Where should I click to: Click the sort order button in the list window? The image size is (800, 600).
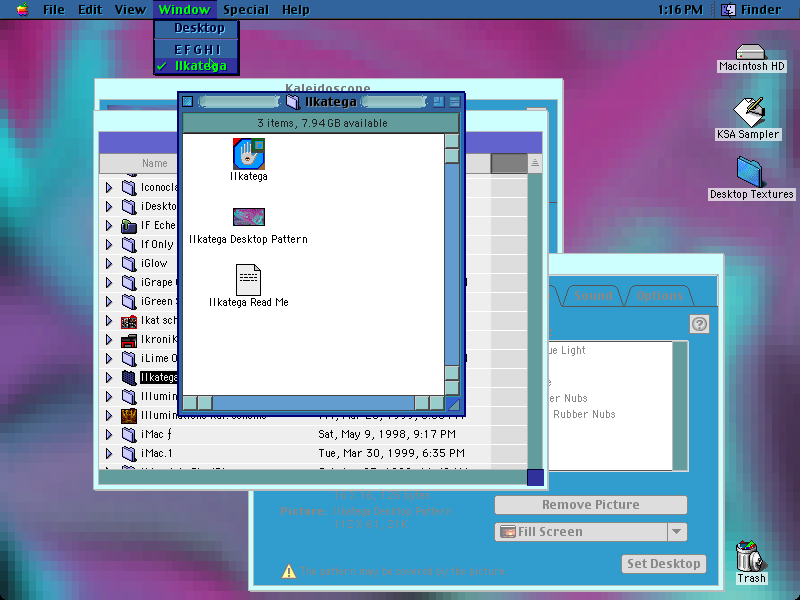535,163
